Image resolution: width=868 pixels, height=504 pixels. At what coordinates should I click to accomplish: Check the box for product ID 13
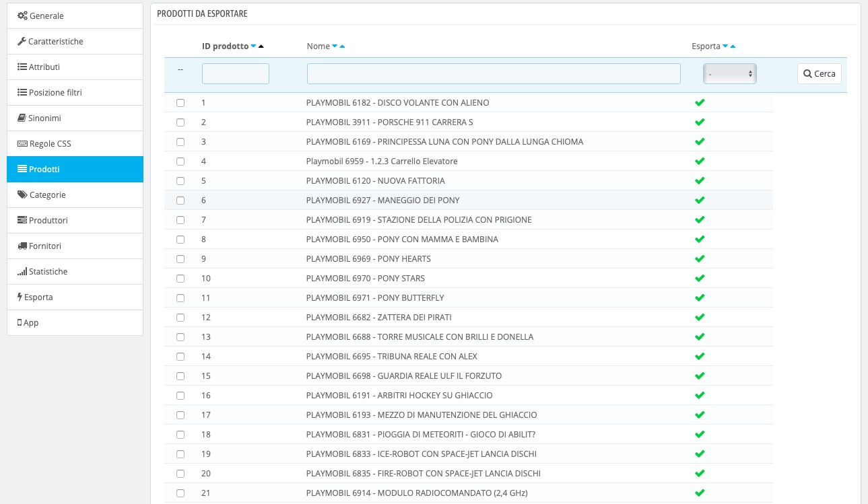[180, 337]
